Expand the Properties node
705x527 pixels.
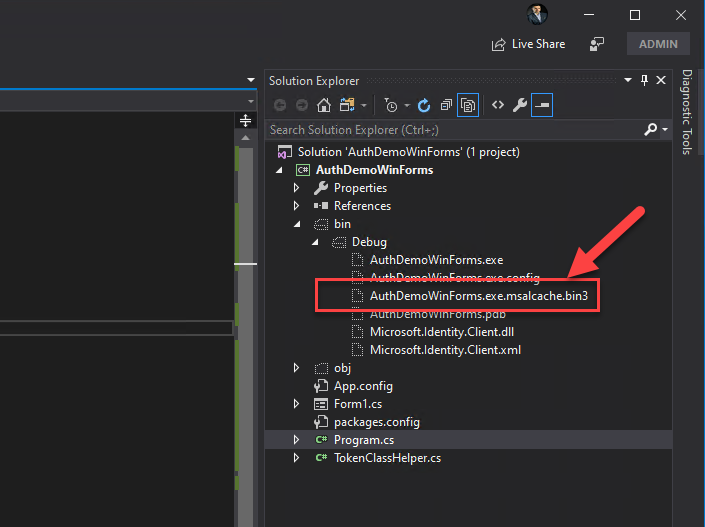coord(296,188)
